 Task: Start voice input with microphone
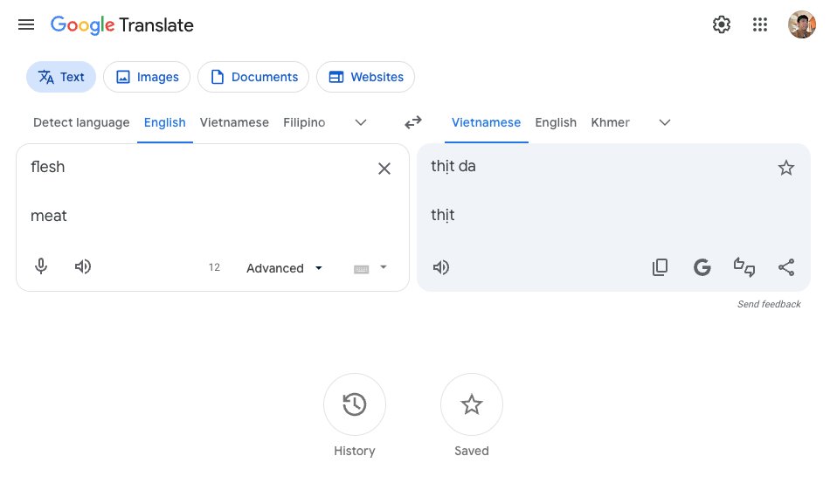[x=41, y=267]
